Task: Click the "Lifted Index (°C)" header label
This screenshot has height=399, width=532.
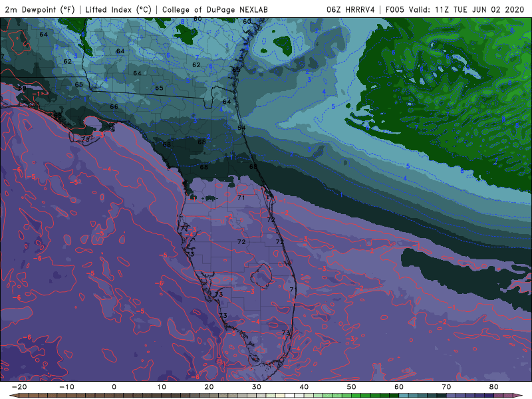Action: [x=118, y=9]
